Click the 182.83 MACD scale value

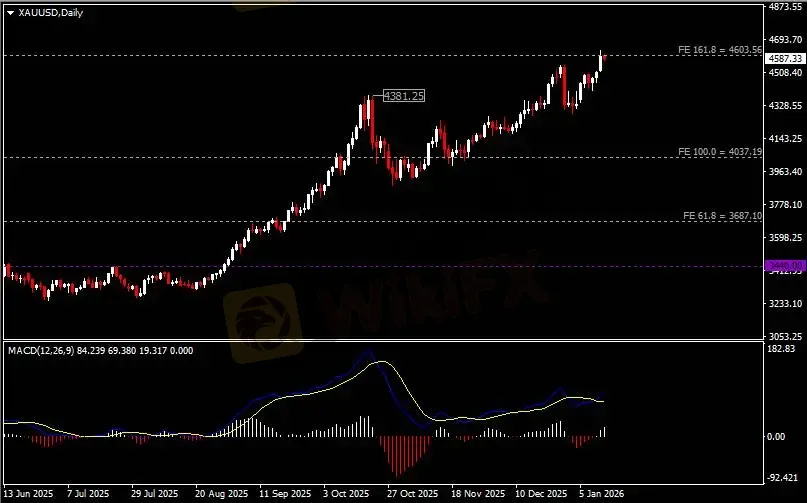(x=781, y=349)
